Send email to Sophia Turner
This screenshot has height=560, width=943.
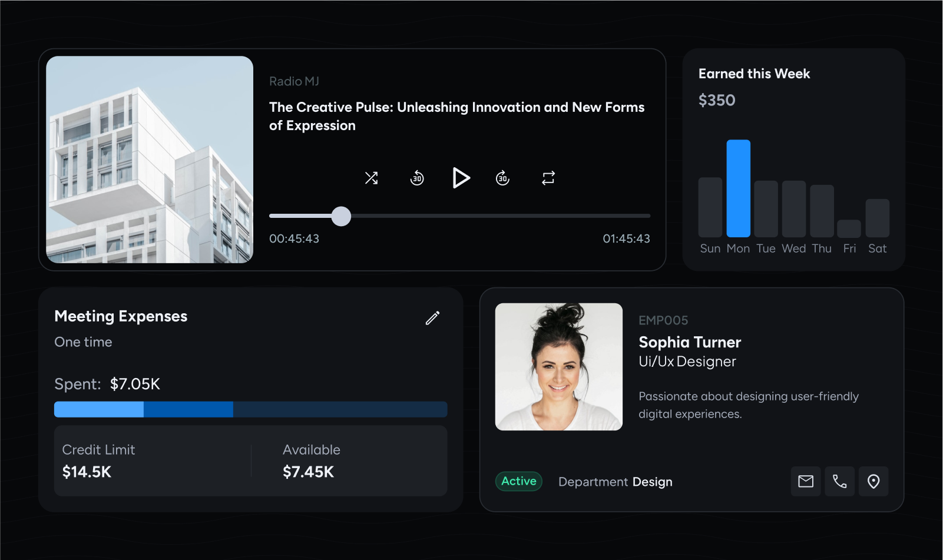(x=805, y=482)
